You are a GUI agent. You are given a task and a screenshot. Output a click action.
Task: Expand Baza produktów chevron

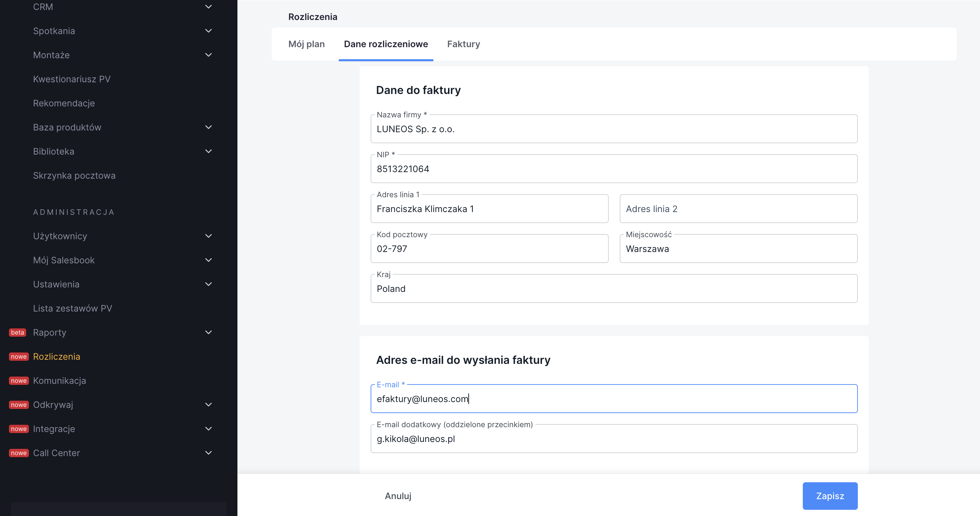tap(208, 127)
